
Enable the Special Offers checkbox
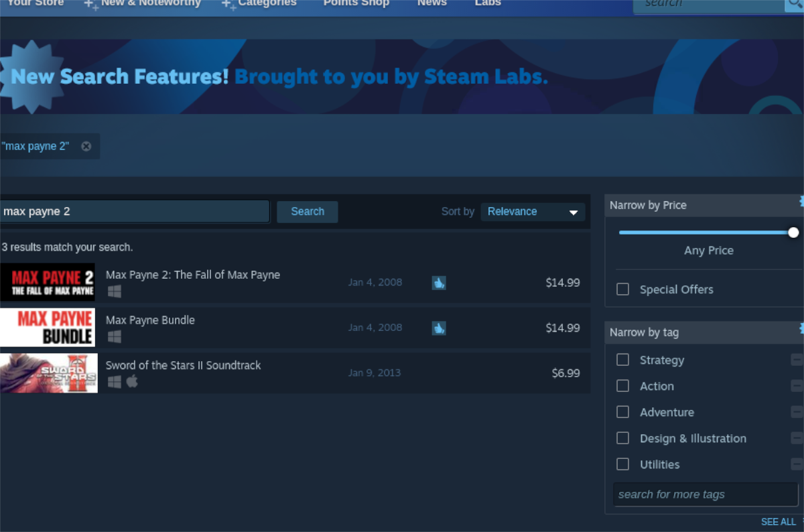coord(623,289)
